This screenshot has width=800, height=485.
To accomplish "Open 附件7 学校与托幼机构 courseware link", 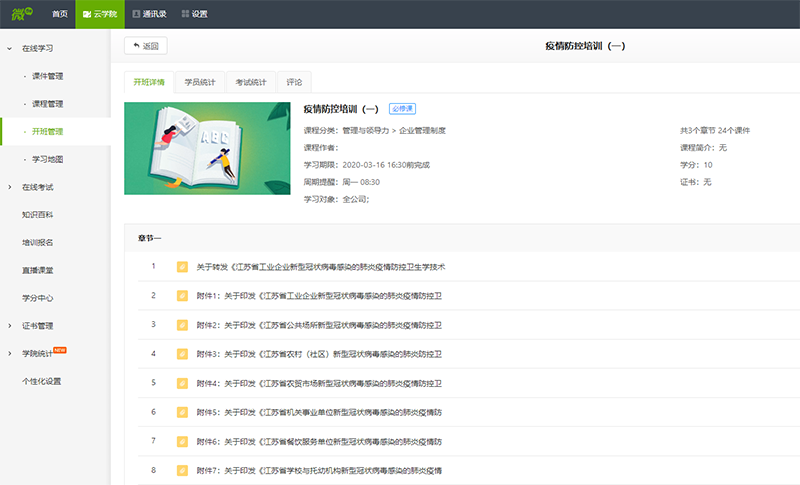I will (319, 470).
